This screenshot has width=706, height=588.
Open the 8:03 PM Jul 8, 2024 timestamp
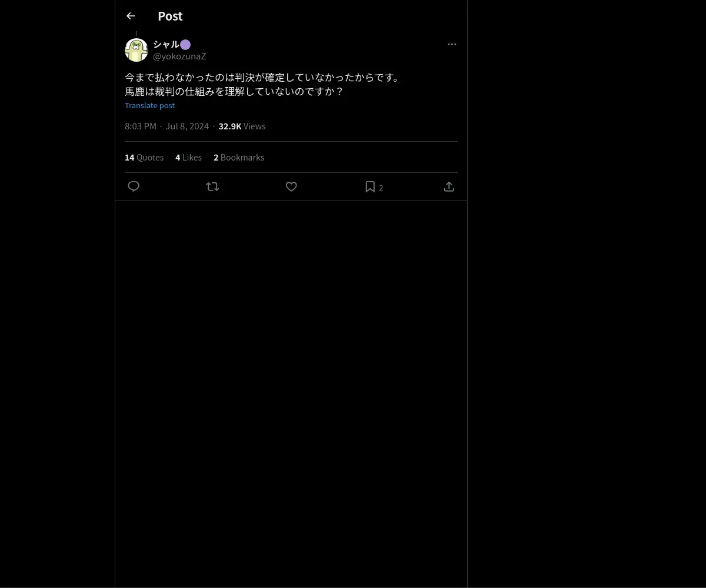166,126
